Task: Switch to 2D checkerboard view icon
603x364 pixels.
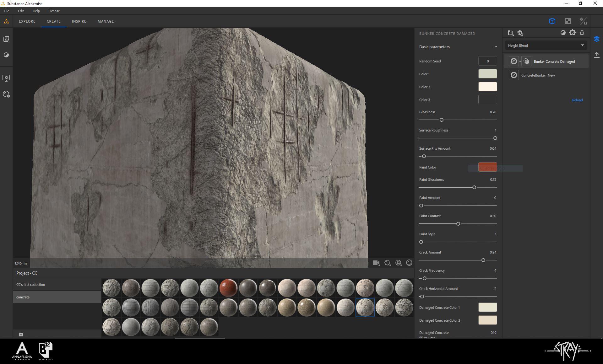Action: point(568,21)
